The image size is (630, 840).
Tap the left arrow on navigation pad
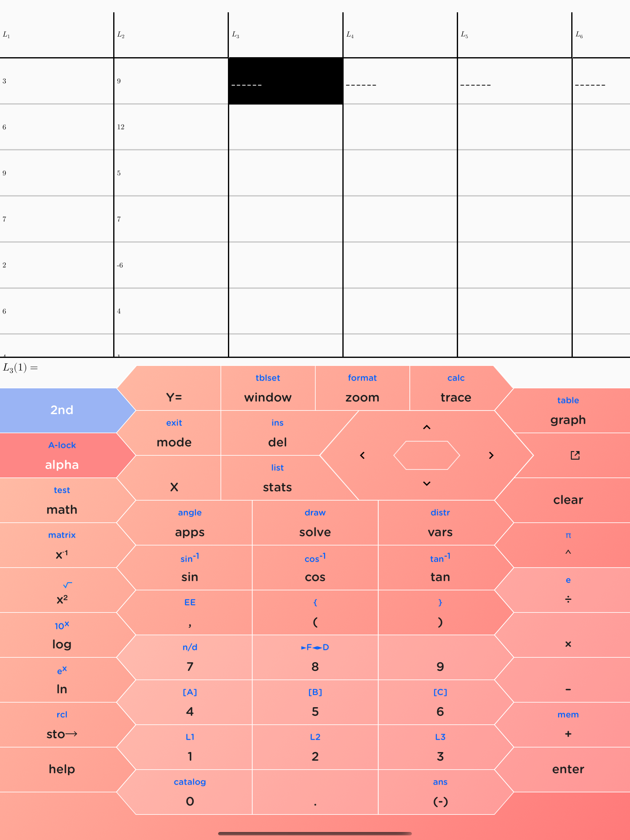362,455
